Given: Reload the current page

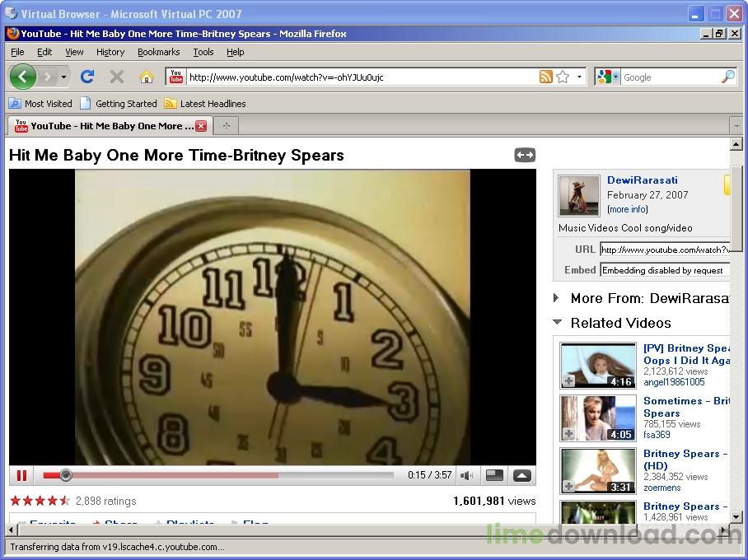Looking at the screenshot, I should click(x=87, y=77).
